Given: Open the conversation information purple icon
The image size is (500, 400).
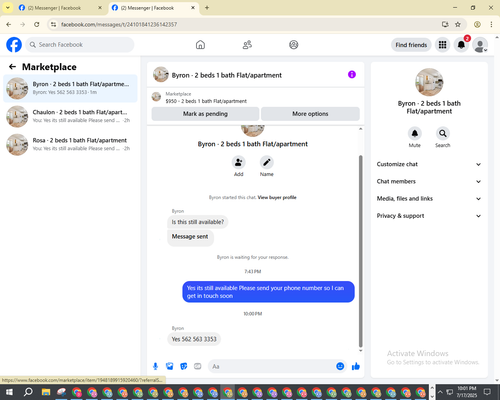Looking at the screenshot, I should [352, 74].
